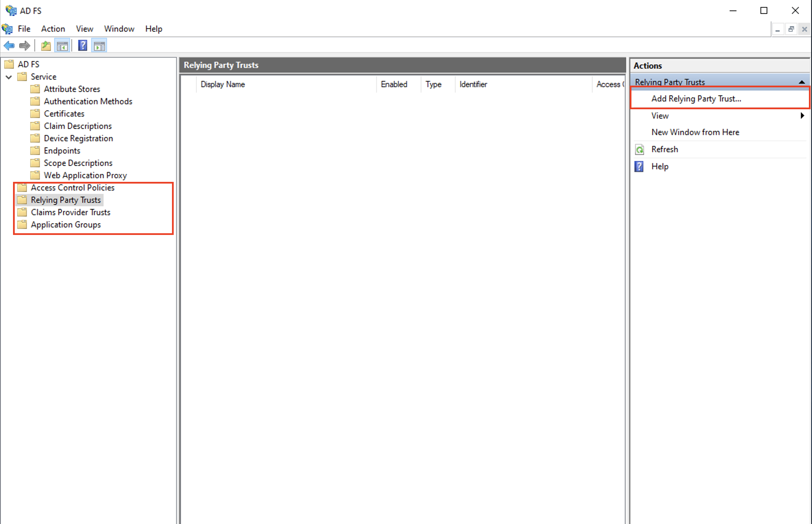
Task: Toggle Show/Hide Console Tree toolbar icon
Action: point(62,46)
